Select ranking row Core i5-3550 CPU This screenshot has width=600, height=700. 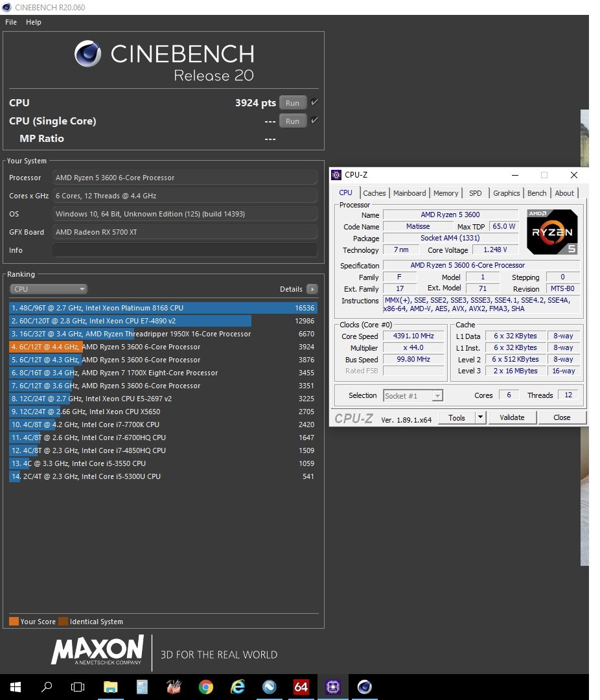coord(163,463)
